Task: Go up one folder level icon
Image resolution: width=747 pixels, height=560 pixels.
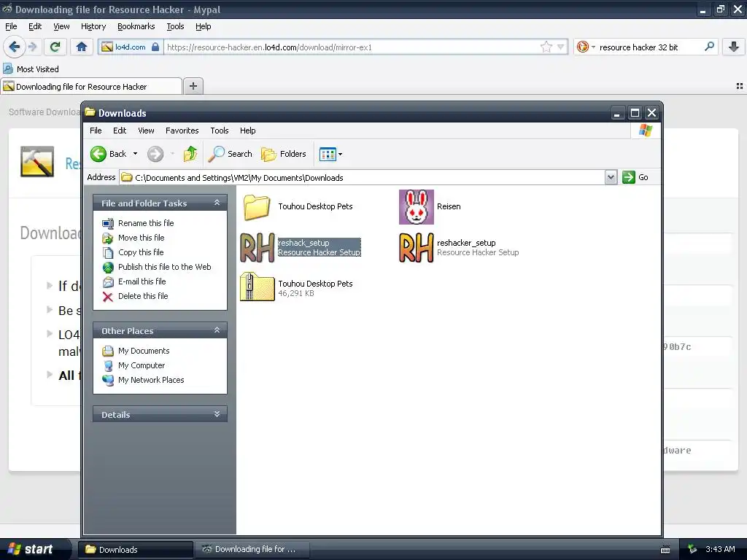Action: click(190, 154)
